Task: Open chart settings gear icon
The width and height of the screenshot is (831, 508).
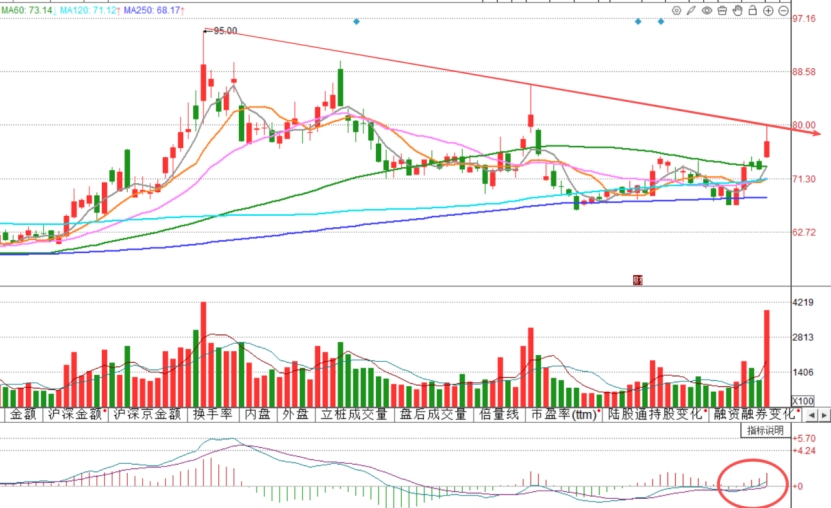Action: pyautogui.click(x=676, y=10)
